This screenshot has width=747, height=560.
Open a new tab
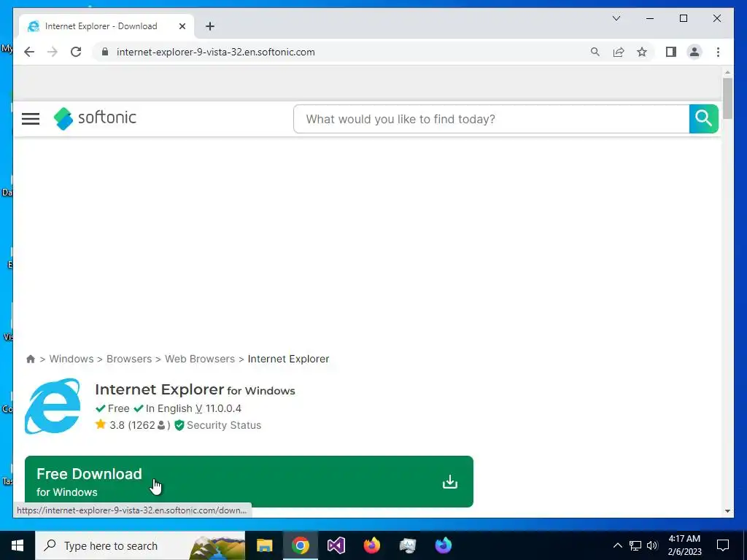coord(210,26)
